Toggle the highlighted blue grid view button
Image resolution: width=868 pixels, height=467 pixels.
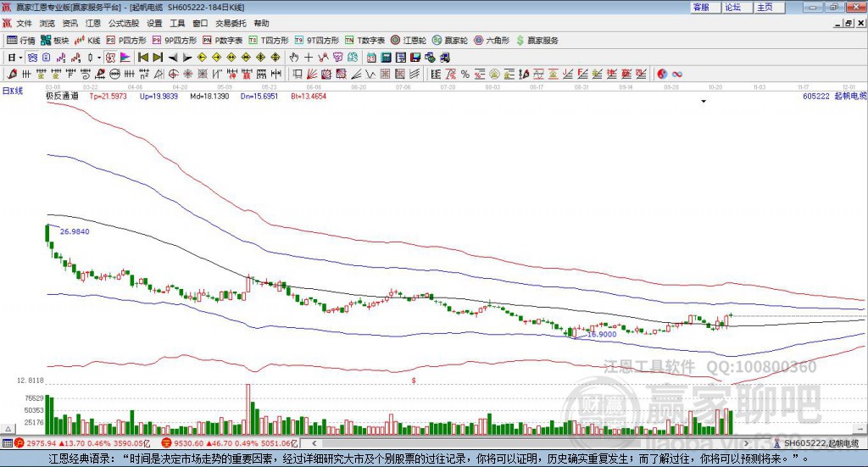[x=32, y=58]
